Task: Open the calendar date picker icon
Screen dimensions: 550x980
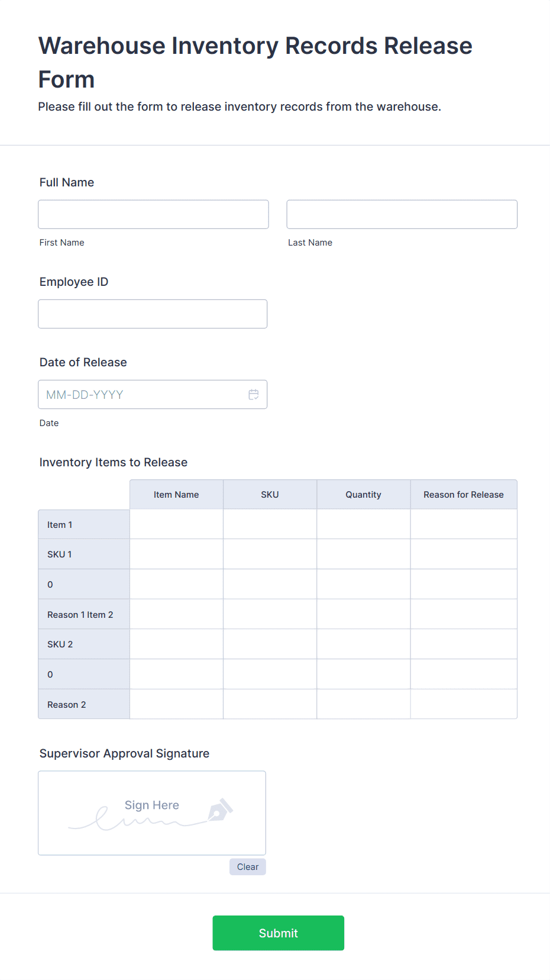Action: 254,394
